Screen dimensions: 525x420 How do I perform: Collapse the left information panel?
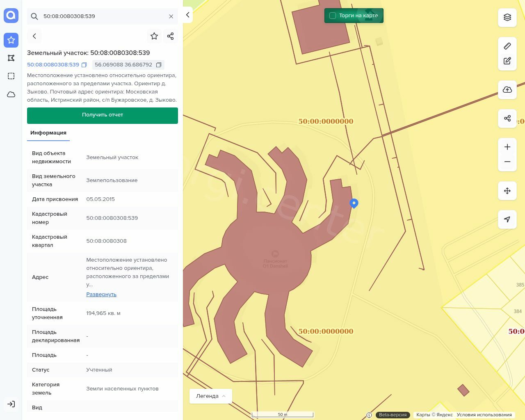pos(187,15)
